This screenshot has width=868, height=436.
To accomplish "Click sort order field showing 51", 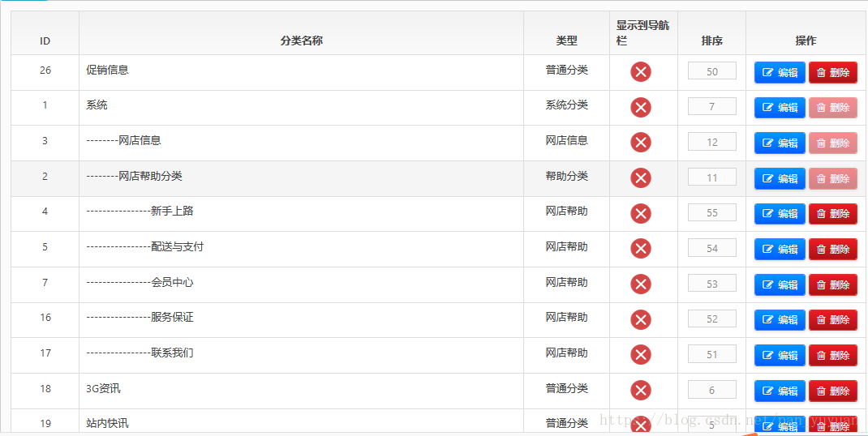I will pyautogui.click(x=712, y=354).
